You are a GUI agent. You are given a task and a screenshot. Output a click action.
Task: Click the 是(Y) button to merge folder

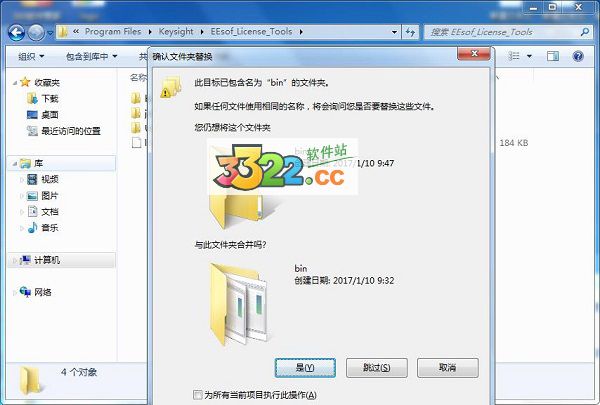305,367
